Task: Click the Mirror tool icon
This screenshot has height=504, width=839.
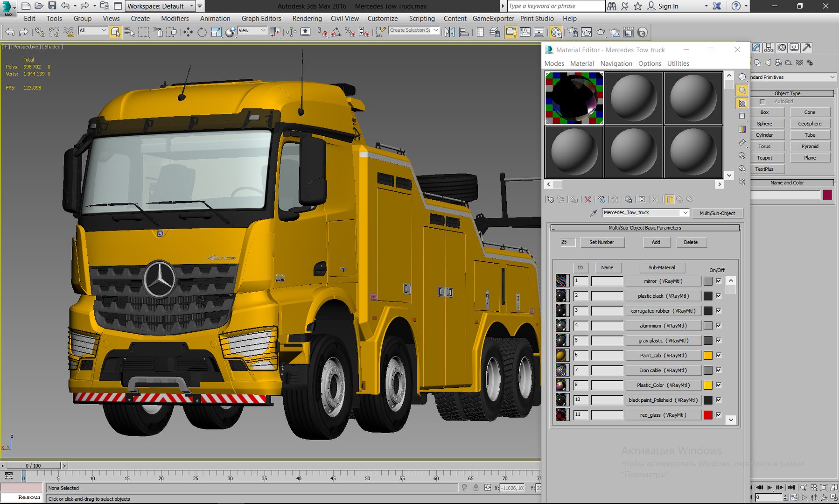Action: tap(450, 32)
